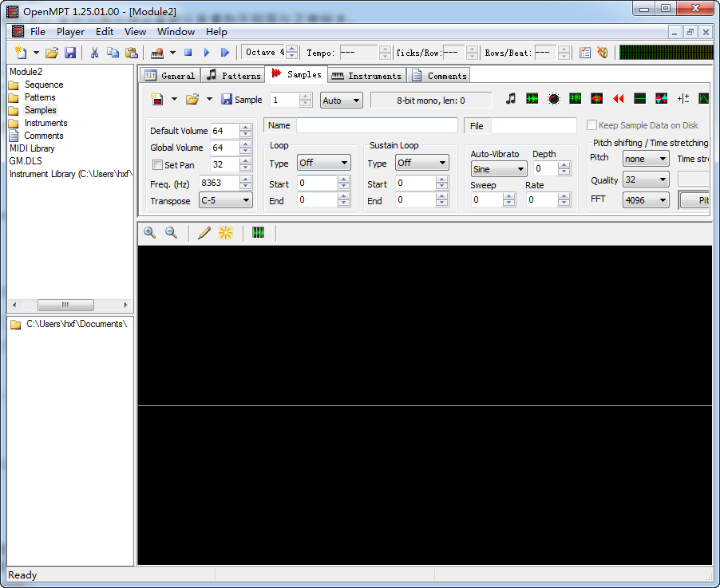The width and height of the screenshot is (720, 588).
Task: Enable the Set Pan checkbox
Action: [x=158, y=165]
